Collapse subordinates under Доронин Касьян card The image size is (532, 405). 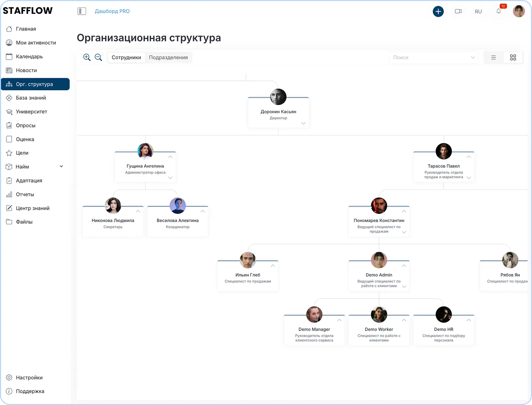click(303, 124)
